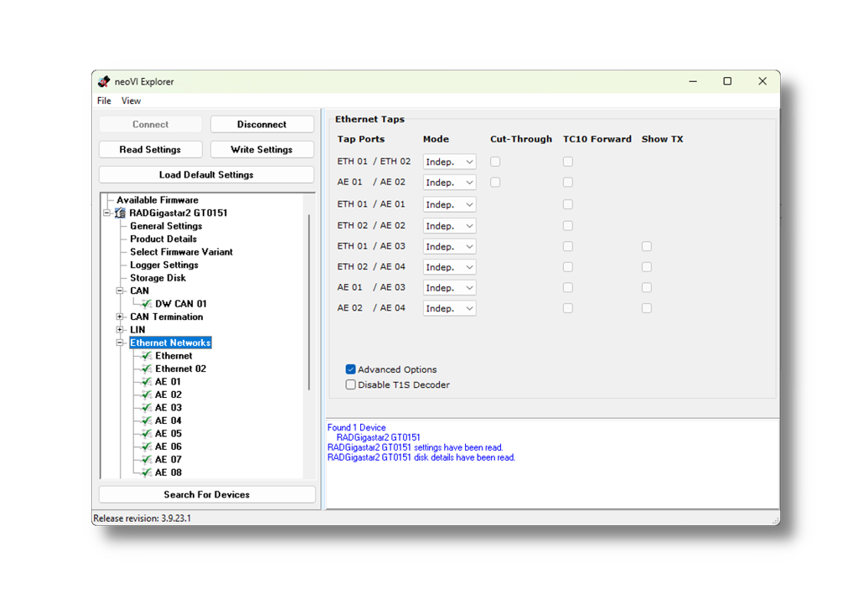
Task: Click the device icon beside RADGigastar2 GT0151
Action: [118, 213]
